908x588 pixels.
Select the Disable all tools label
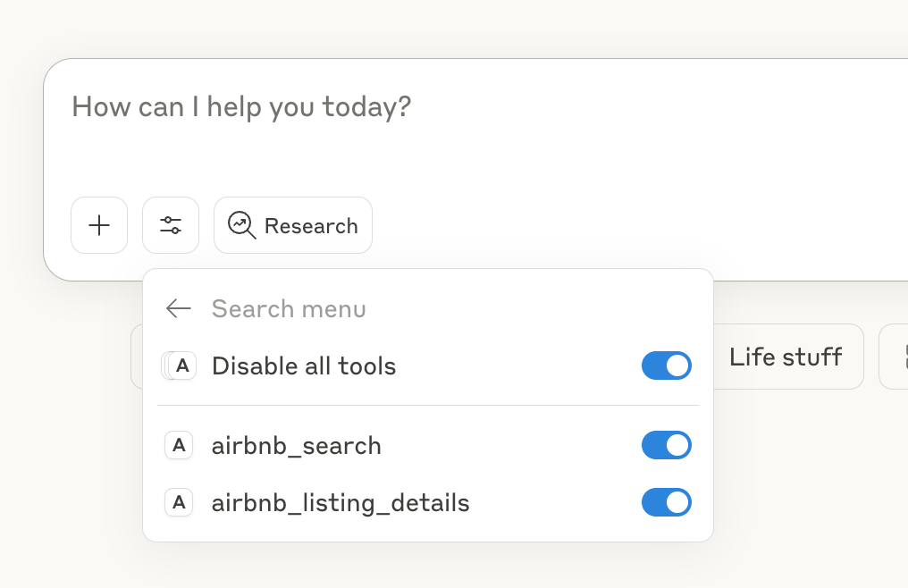(x=304, y=365)
